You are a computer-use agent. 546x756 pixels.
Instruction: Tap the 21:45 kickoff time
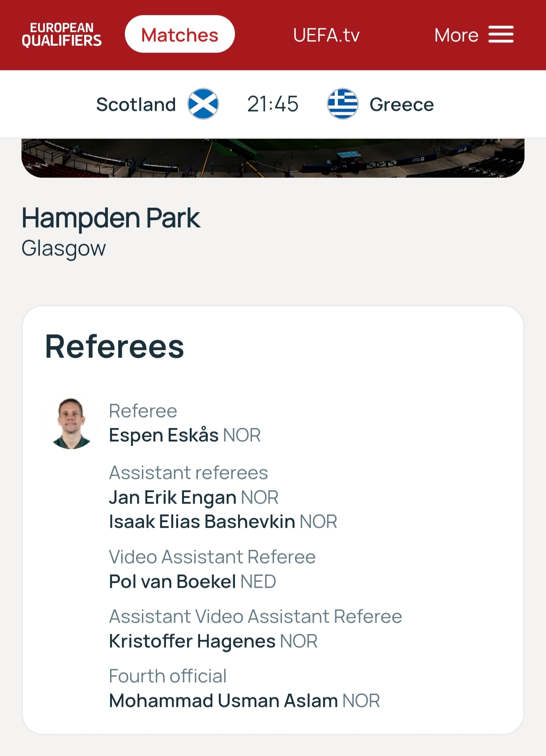[x=273, y=104]
